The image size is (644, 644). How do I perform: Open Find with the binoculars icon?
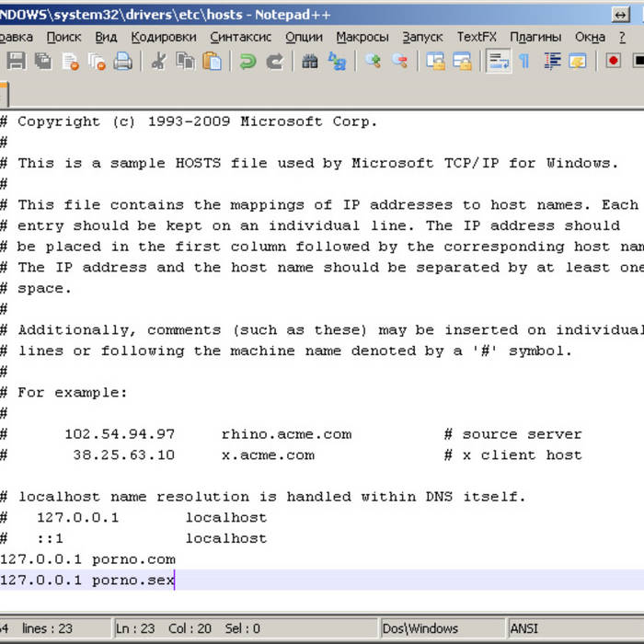coord(310,62)
